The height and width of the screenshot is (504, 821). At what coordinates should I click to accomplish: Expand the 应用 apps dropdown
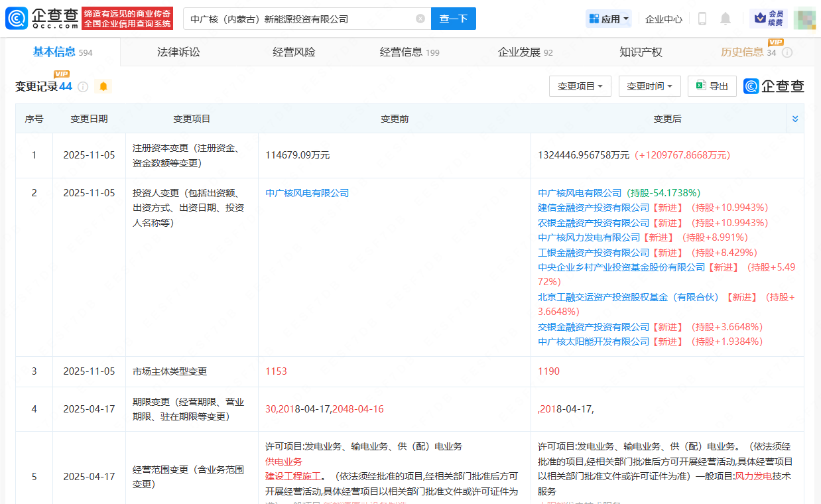(x=609, y=19)
